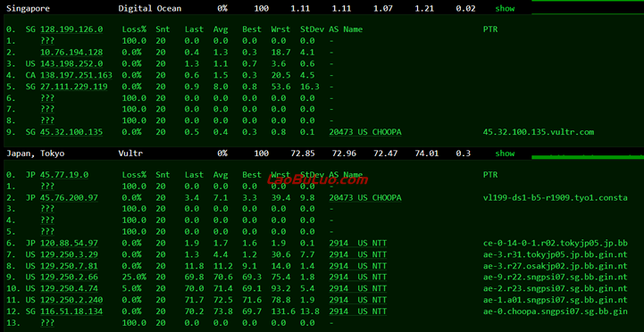The height and width of the screenshot is (332, 644).
Task: Open hop IP 45.76.200.97
Action: point(69,198)
